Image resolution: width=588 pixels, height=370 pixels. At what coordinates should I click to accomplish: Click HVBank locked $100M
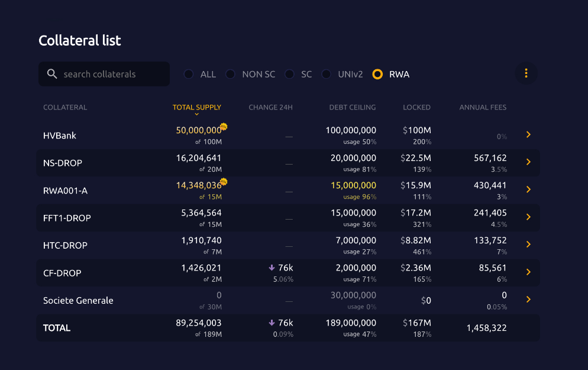pos(417,130)
